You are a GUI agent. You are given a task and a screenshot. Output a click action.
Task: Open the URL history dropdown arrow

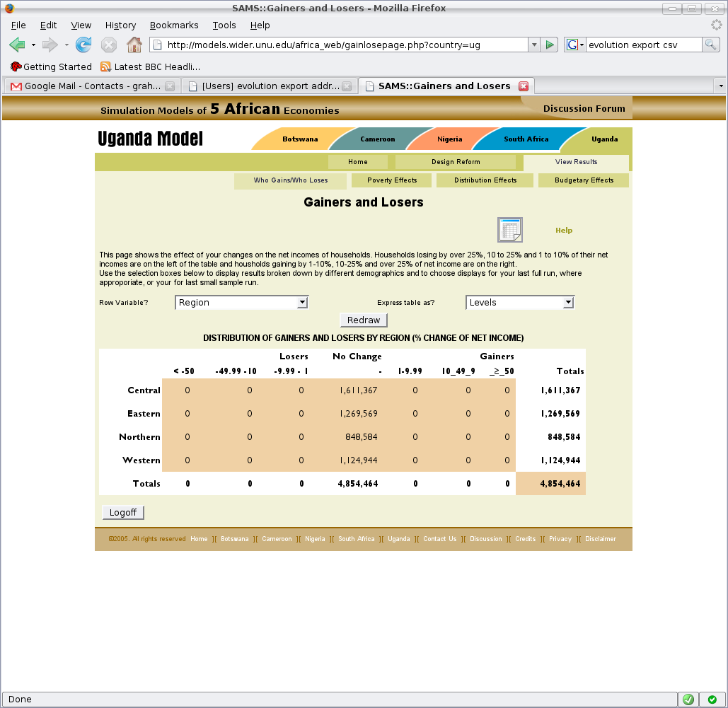pos(534,45)
